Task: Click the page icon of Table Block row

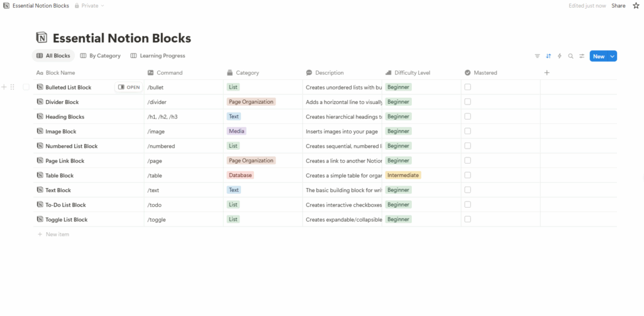Action: [x=40, y=176]
